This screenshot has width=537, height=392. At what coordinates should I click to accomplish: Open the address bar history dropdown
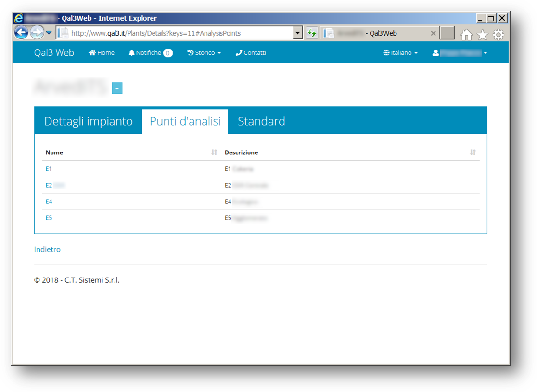click(298, 33)
